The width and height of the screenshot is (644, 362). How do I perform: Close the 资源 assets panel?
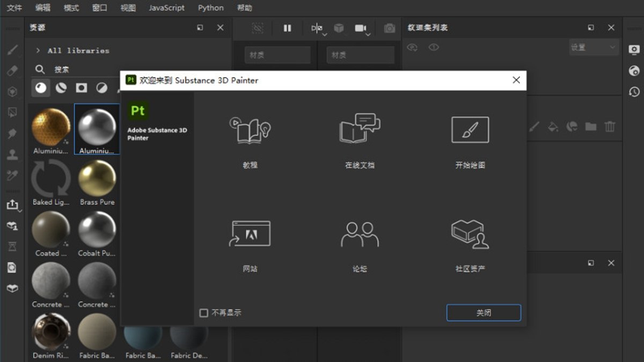[220, 27]
